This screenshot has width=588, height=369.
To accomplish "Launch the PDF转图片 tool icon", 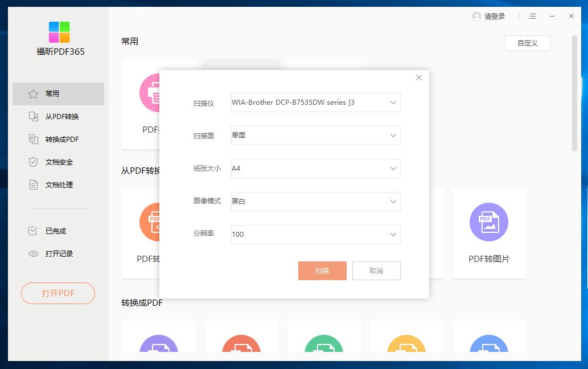I will (489, 222).
